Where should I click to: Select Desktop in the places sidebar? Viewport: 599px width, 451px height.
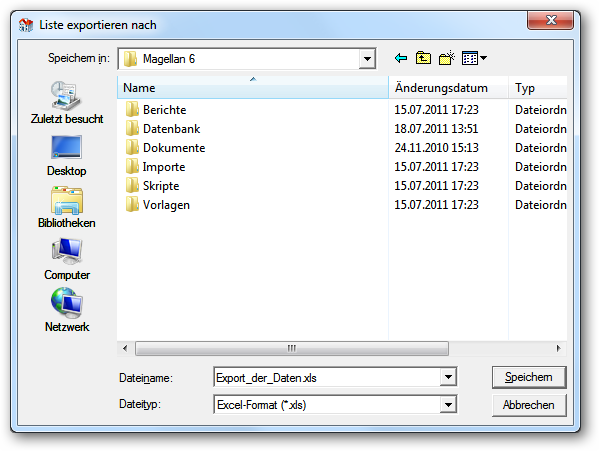(x=66, y=155)
